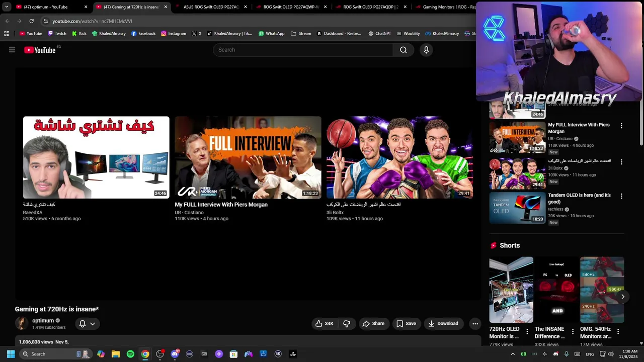Click the Save button
The image size is (644, 362).
coord(406,324)
